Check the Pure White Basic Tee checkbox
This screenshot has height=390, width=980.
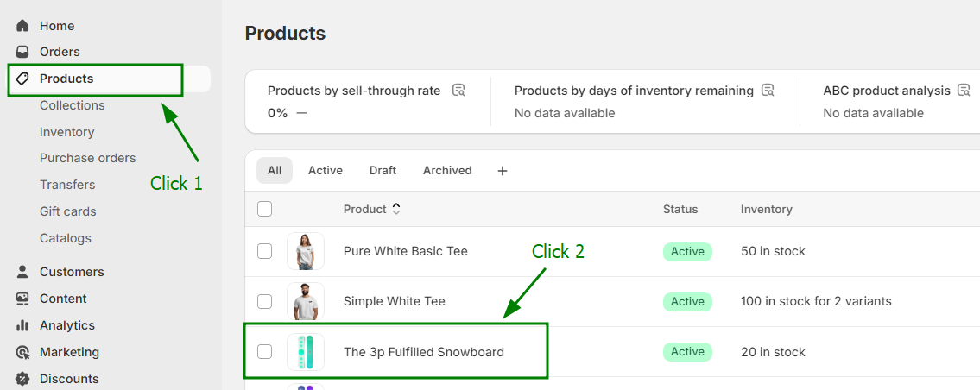point(265,251)
